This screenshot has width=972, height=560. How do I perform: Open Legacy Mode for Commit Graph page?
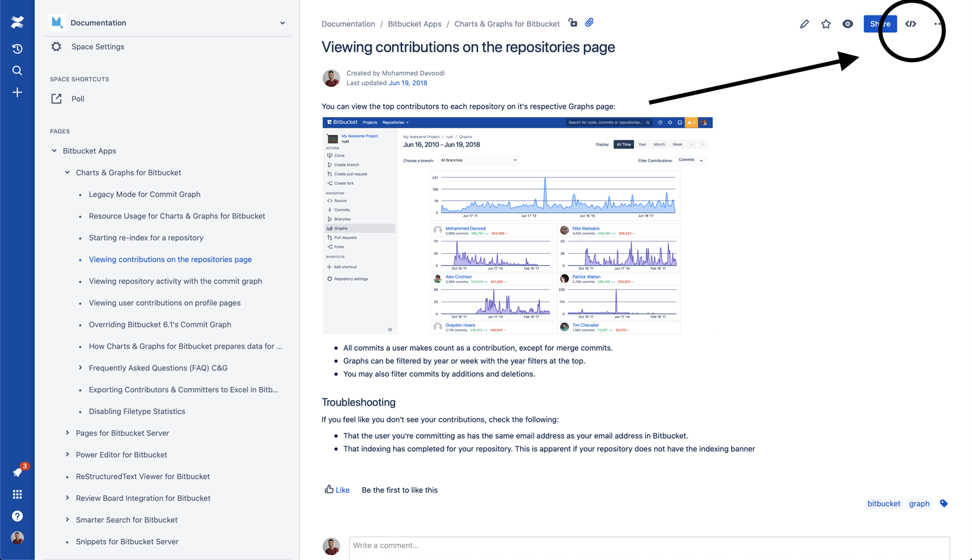point(144,194)
